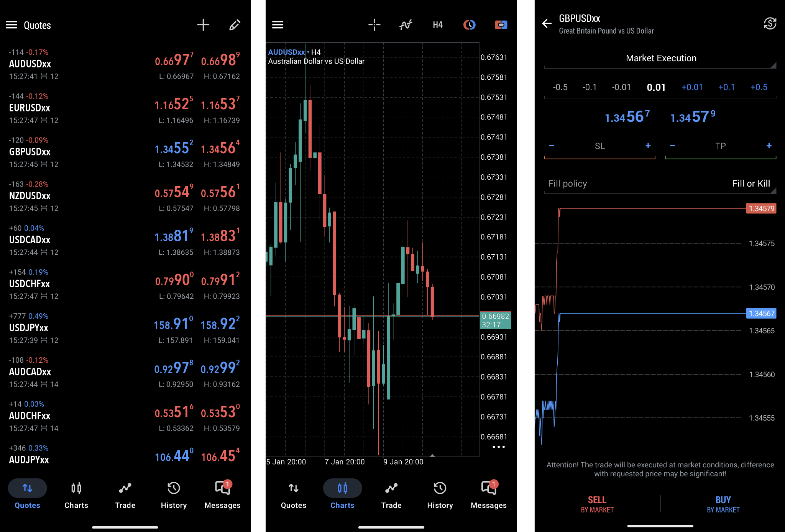Increase the SL value with plus

[x=648, y=146]
